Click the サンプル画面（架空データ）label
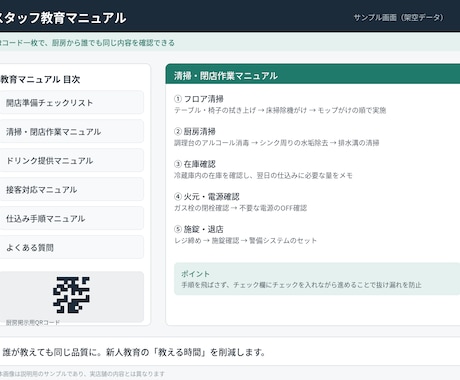This screenshot has width=460, height=380. (x=398, y=18)
